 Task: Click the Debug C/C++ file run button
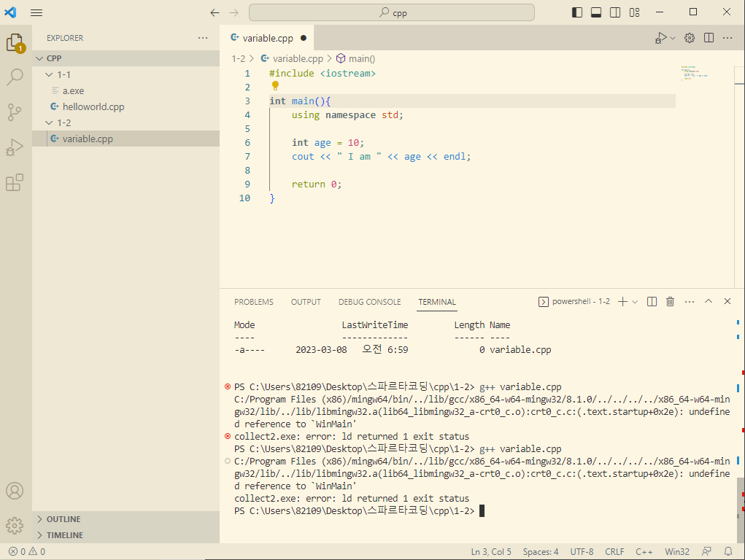pyautogui.click(x=660, y=38)
